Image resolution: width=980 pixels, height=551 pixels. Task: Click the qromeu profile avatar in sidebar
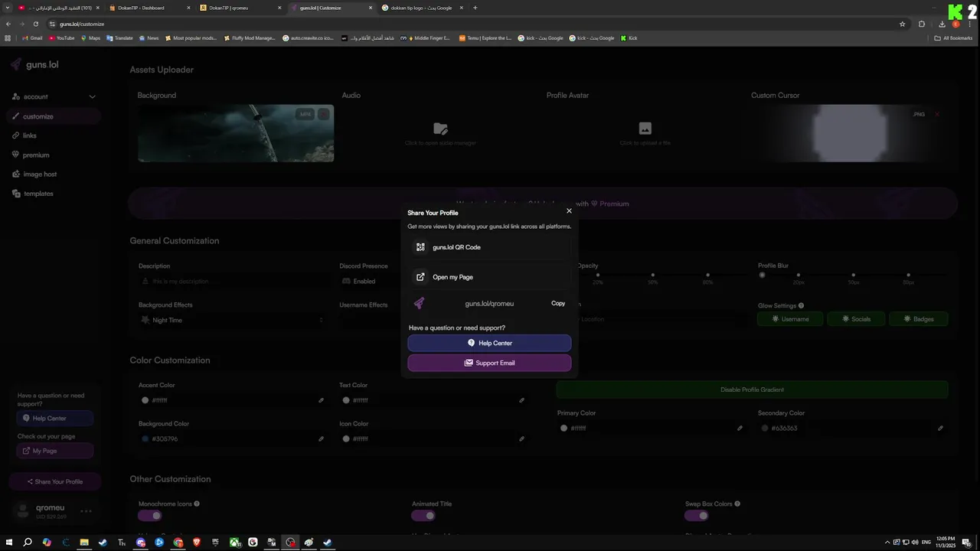coord(22,510)
